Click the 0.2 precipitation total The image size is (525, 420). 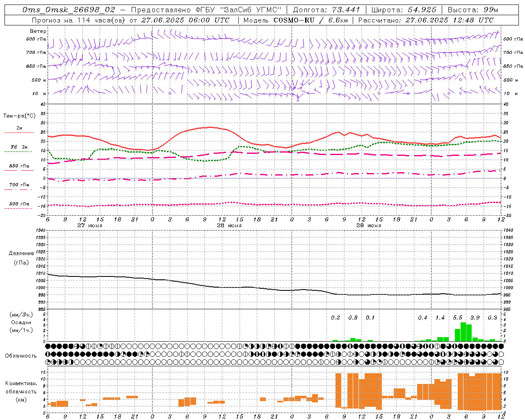click(x=336, y=317)
